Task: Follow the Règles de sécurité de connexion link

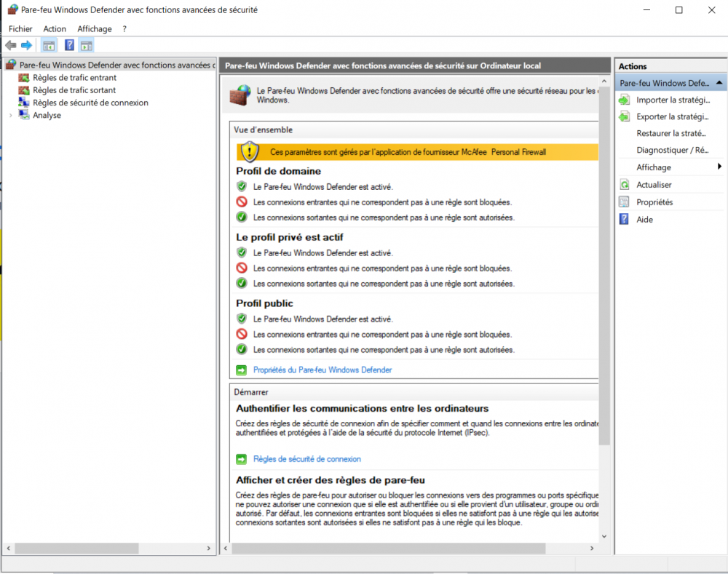Action: click(x=306, y=459)
